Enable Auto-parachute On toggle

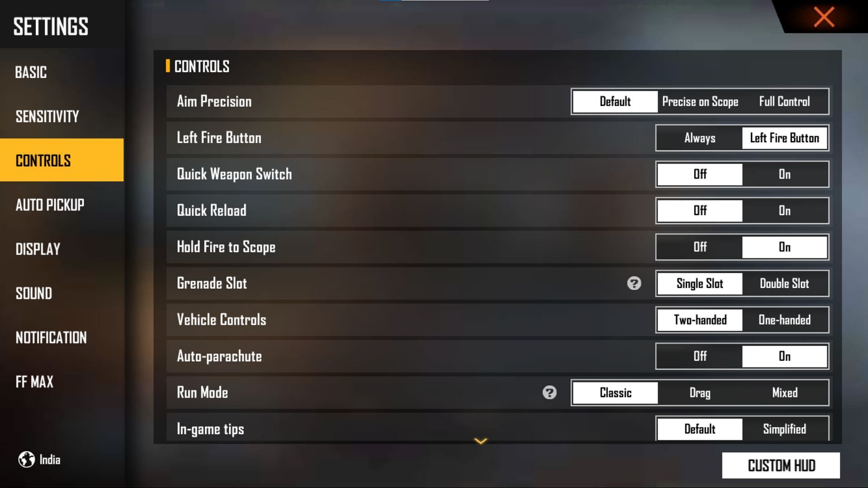(784, 357)
